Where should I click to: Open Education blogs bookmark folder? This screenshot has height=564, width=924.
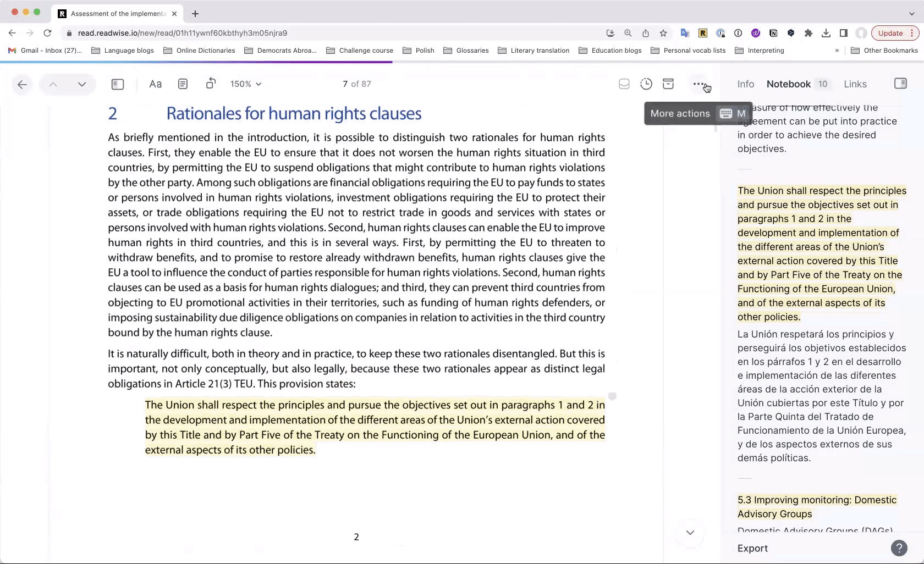[610, 50]
